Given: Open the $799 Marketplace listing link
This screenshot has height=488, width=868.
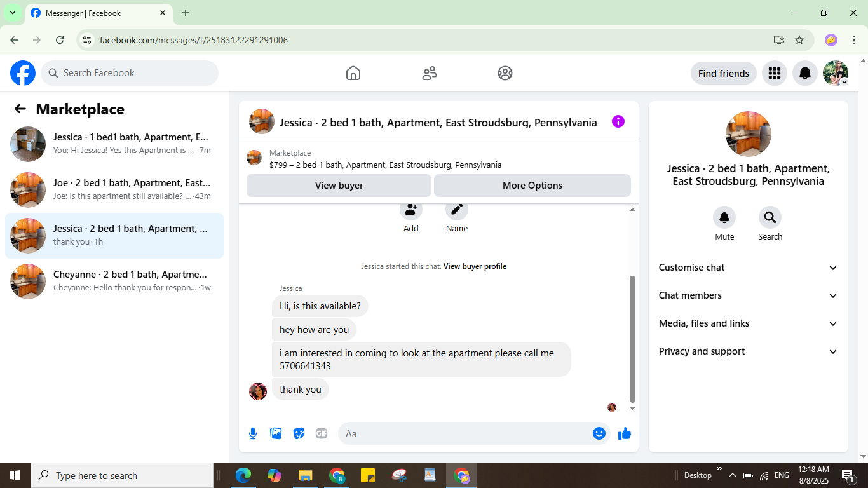Looking at the screenshot, I should (x=385, y=165).
